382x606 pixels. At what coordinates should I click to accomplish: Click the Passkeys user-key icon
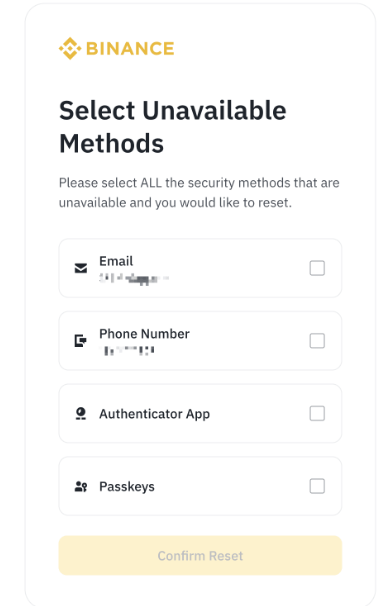[81, 486]
